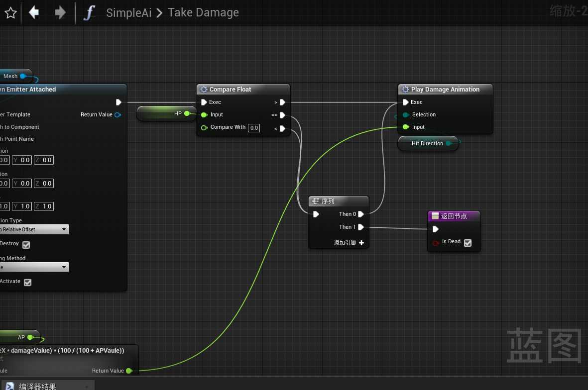Toggle the Auto Destroy checkbox
This screenshot has height=390, width=588.
click(x=26, y=245)
